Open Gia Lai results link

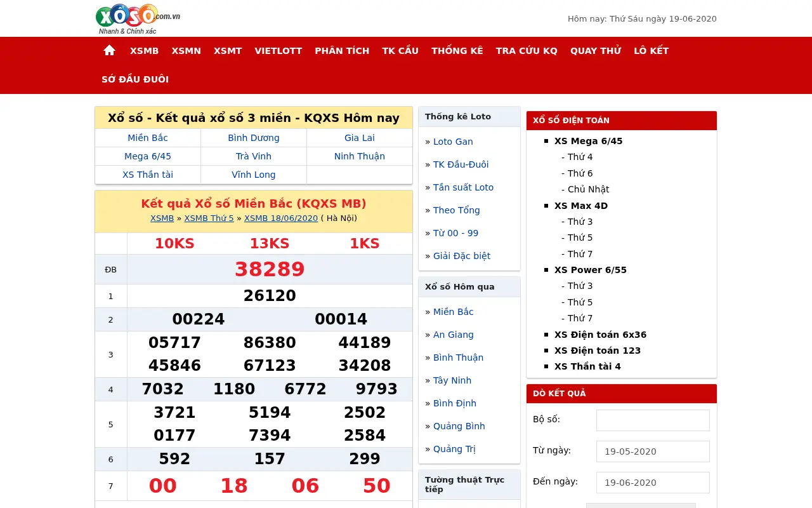click(x=360, y=138)
